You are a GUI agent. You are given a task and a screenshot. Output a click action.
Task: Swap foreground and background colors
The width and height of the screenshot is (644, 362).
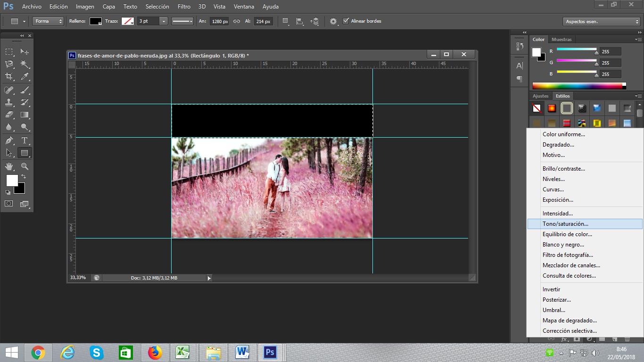click(24, 176)
